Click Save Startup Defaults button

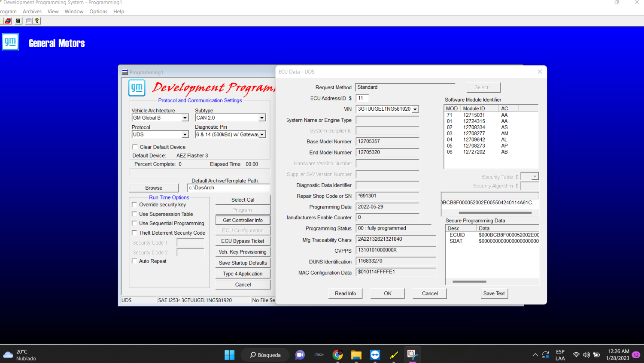pyautogui.click(x=243, y=263)
